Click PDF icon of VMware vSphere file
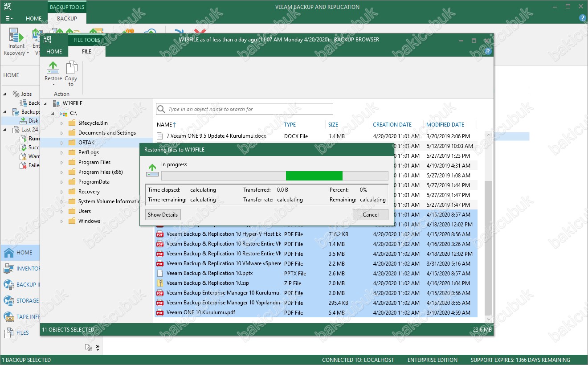The height and width of the screenshot is (365, 588). coord(160,264)
